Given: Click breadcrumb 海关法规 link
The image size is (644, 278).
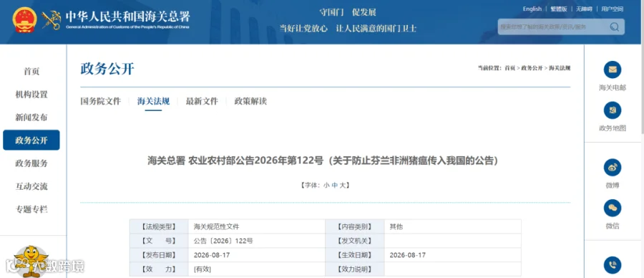Looking at the screenshot, I should [560, 68].
